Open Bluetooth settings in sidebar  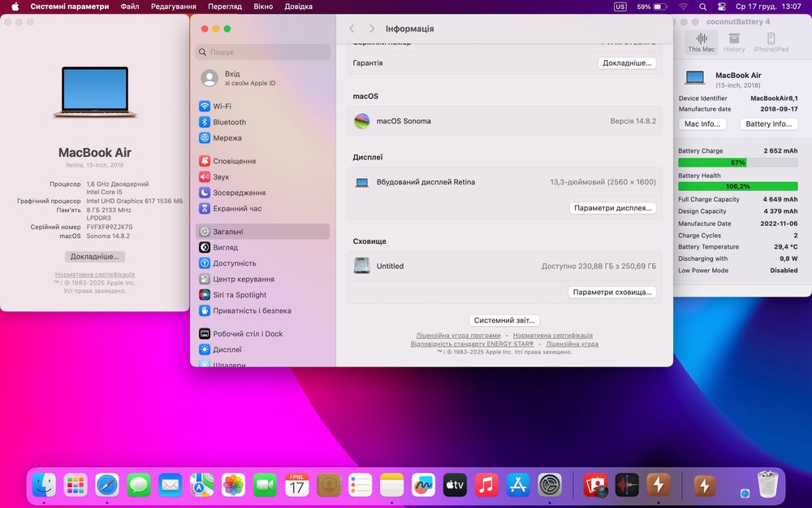click(263, 123)
